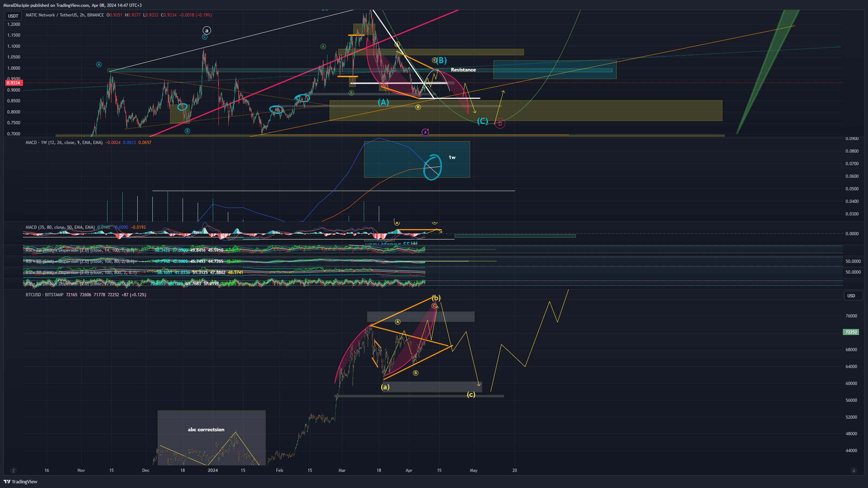
Task: Click the 'May' date on time axis
Action: click(x=474, y=470)
